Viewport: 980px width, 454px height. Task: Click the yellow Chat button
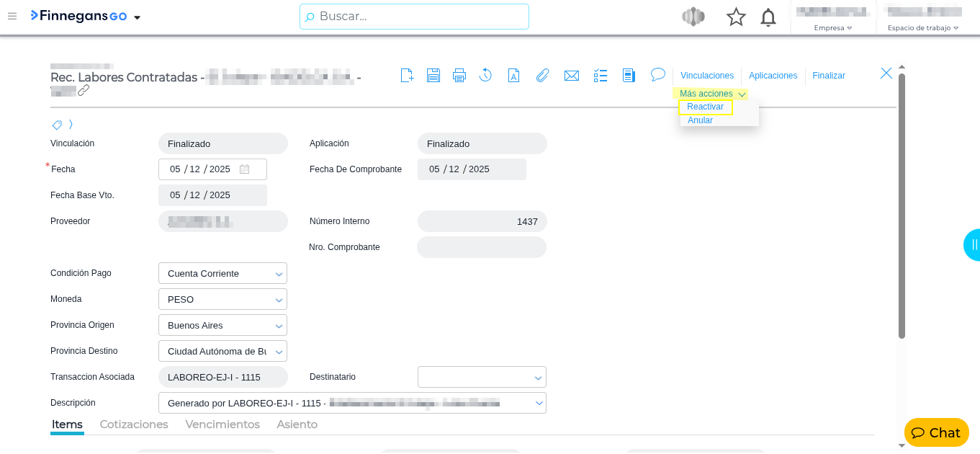tap(936, 432)
